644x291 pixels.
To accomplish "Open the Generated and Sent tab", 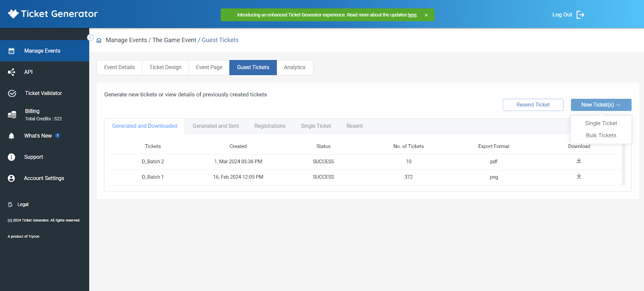I will pos(216,126).
